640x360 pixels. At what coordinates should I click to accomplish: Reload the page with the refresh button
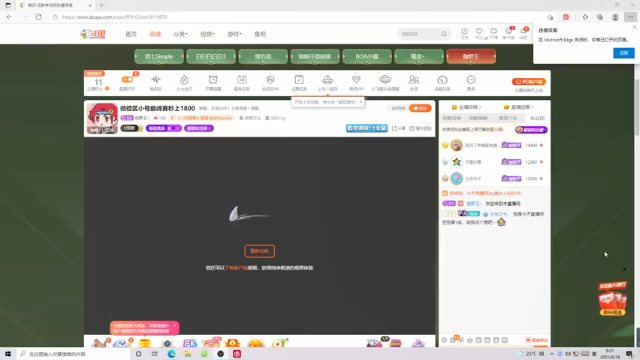coord(38,17)
